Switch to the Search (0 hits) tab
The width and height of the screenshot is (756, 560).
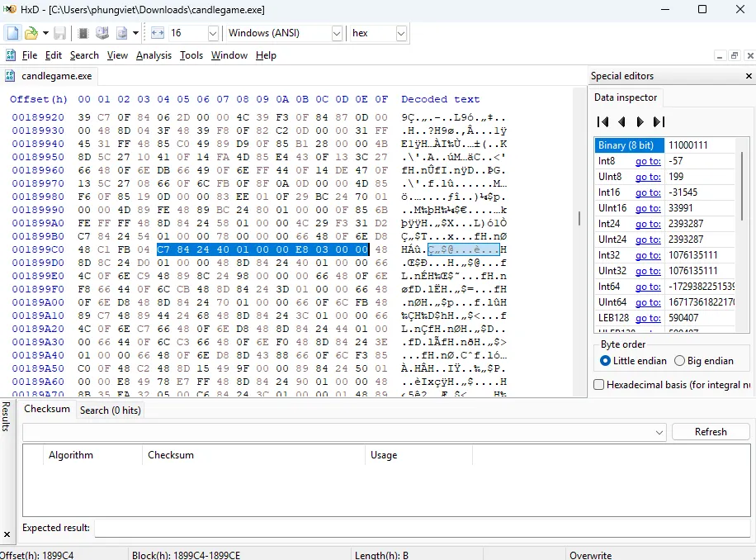click(x=110, y=410)
